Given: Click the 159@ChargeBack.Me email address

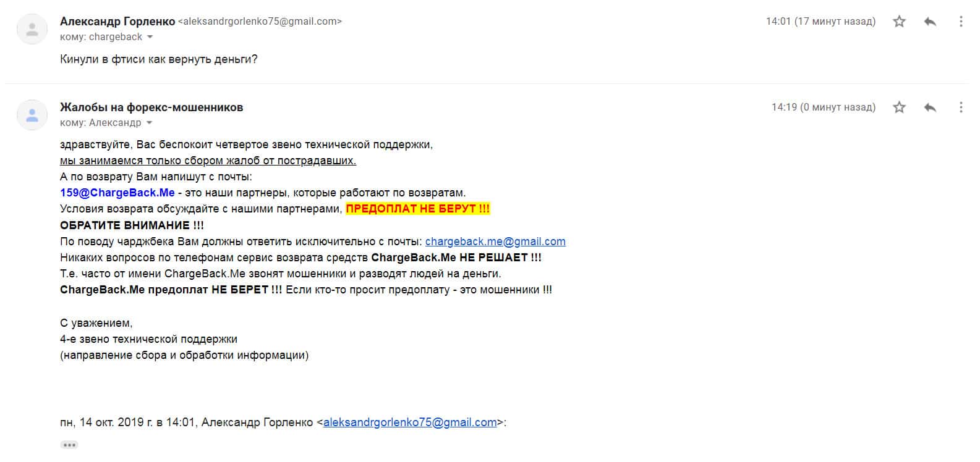Looking at the screenshot, I should (117, 193).
